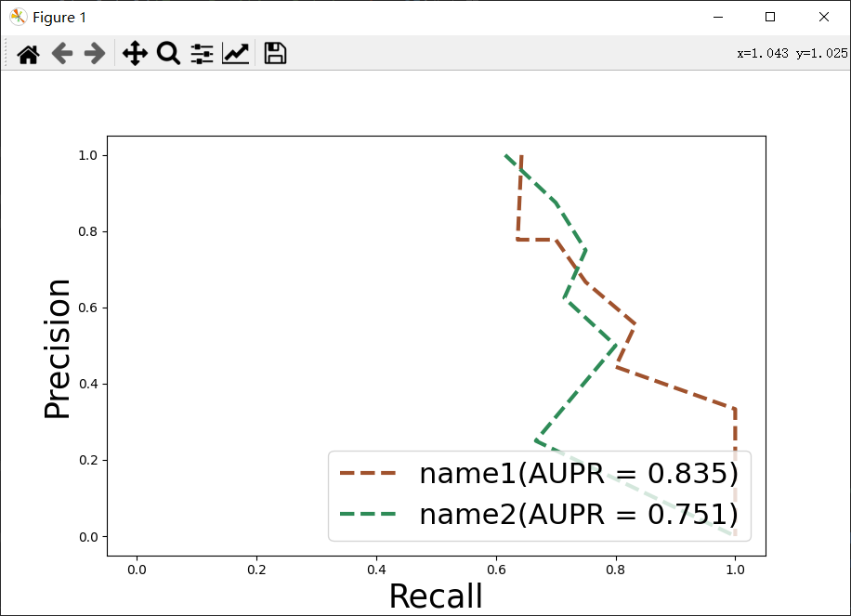
Task: Toggle pan mode off by clicking its toolbar button
Action: coord(134,53)
